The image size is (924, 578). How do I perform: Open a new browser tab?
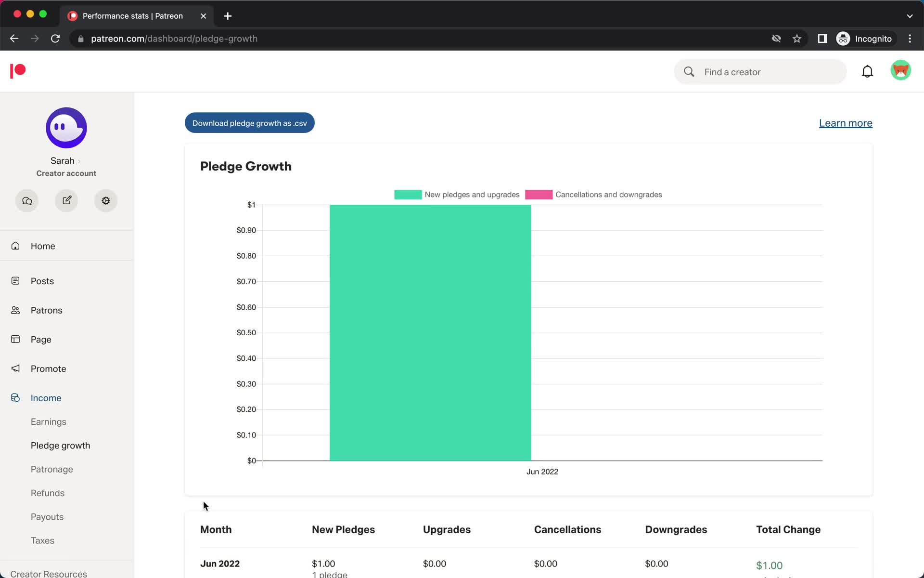coord(228,16)
